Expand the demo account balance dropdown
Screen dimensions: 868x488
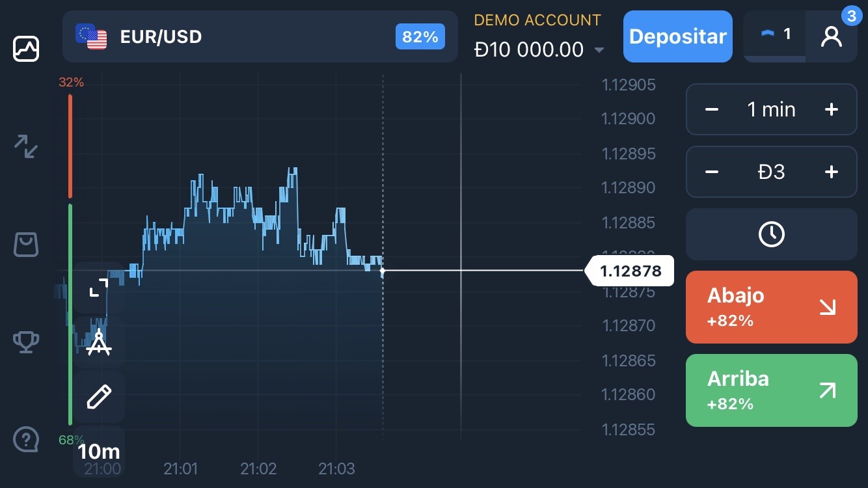(x=599, y=50)
